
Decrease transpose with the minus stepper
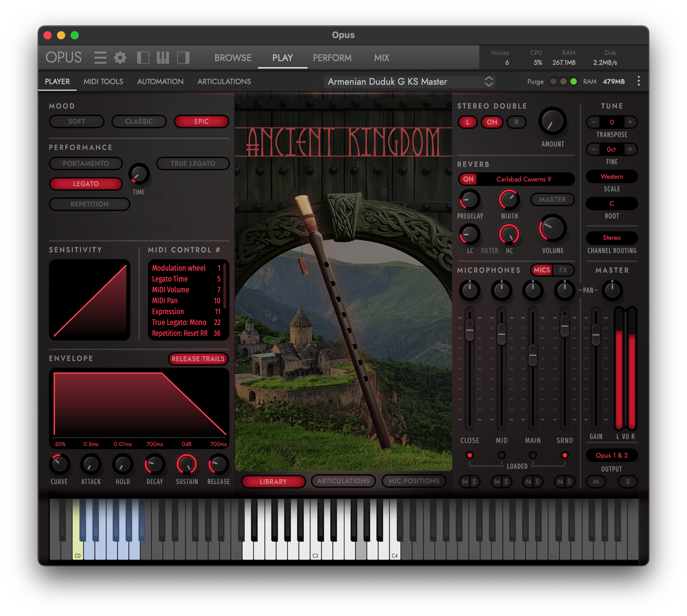(x=593, y=122)
